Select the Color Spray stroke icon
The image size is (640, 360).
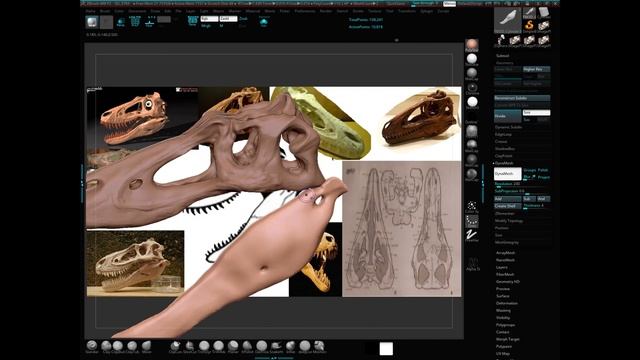tap(472, 207)
